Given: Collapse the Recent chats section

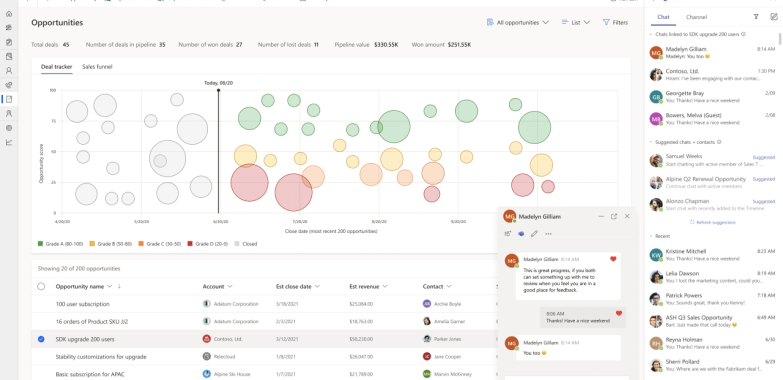Looking at the screenshot, I should [x=651, y=236].
